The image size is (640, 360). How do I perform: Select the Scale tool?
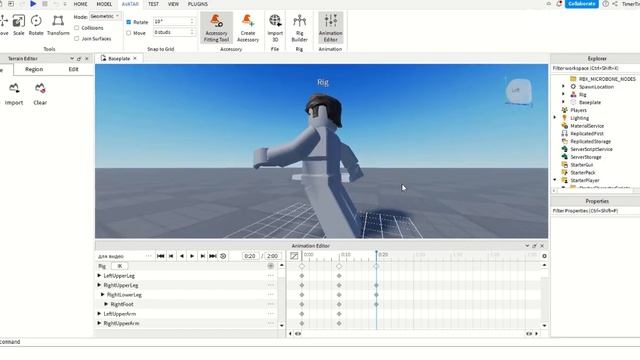[x=18, y=25]
